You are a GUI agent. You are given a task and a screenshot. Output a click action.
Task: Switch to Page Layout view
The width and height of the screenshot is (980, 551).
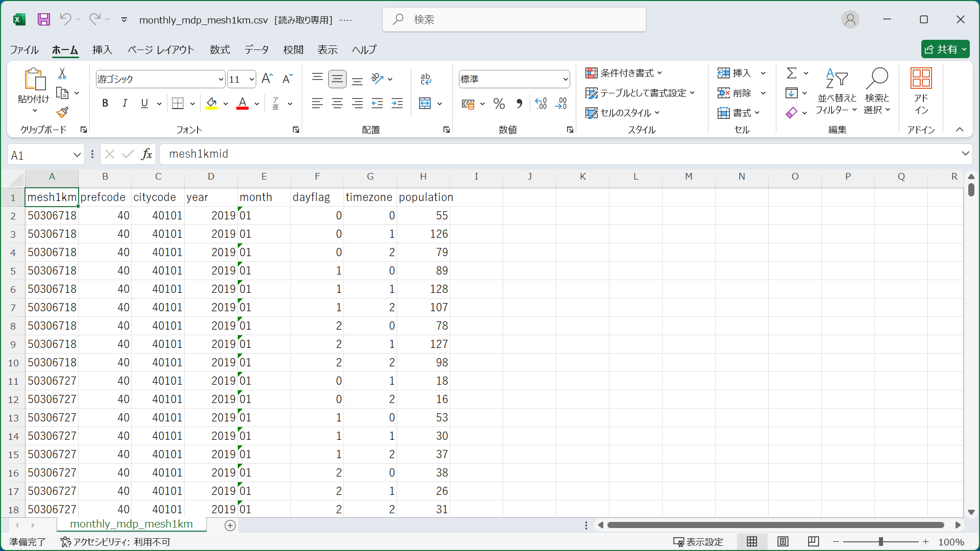pyautogui.click(x=782, y=541)
